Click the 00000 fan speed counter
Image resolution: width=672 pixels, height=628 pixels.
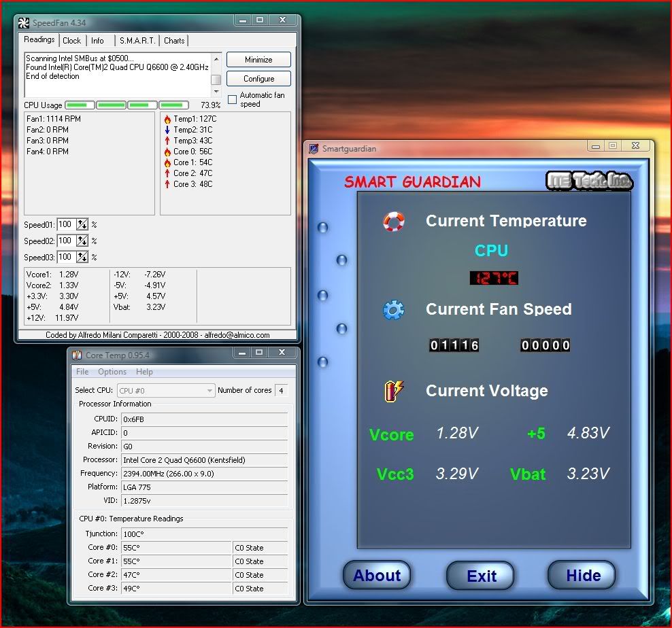click(545, 345)
